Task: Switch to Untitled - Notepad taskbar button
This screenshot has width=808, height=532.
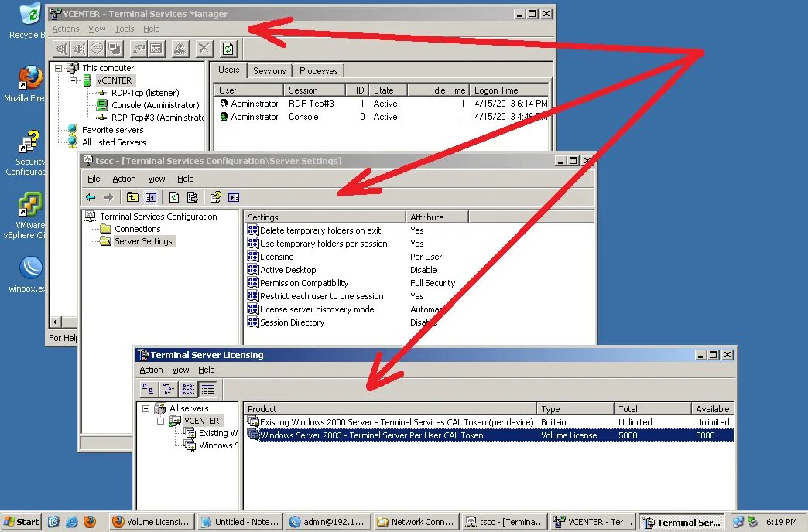Action: (x=241, y=522)
